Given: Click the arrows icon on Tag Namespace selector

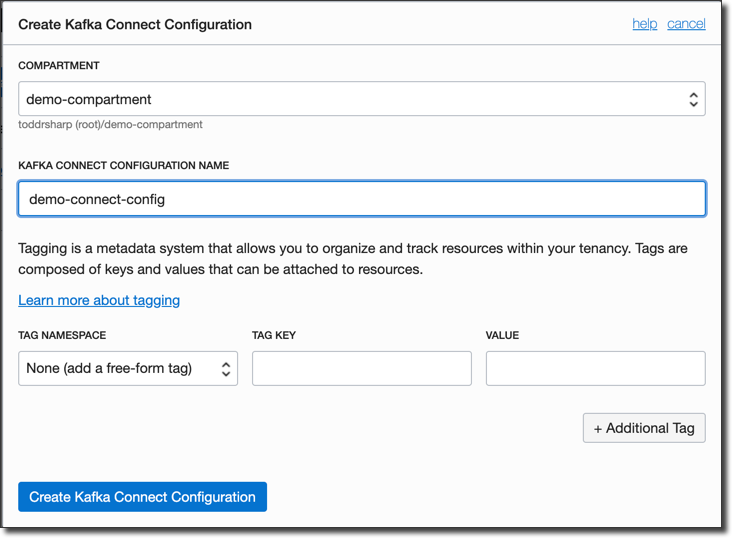Looking at the screenshot, I should (x=226, y=368).
